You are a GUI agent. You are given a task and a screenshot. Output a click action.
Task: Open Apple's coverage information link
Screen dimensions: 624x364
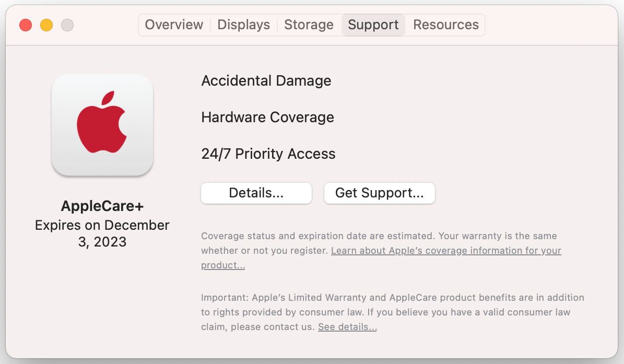(x=446, y=251)
